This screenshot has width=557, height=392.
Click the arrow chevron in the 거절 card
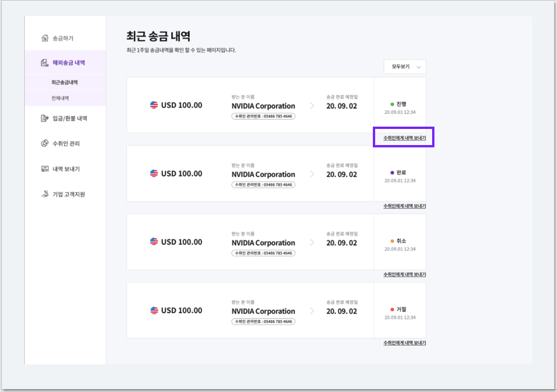click(312, 311)
